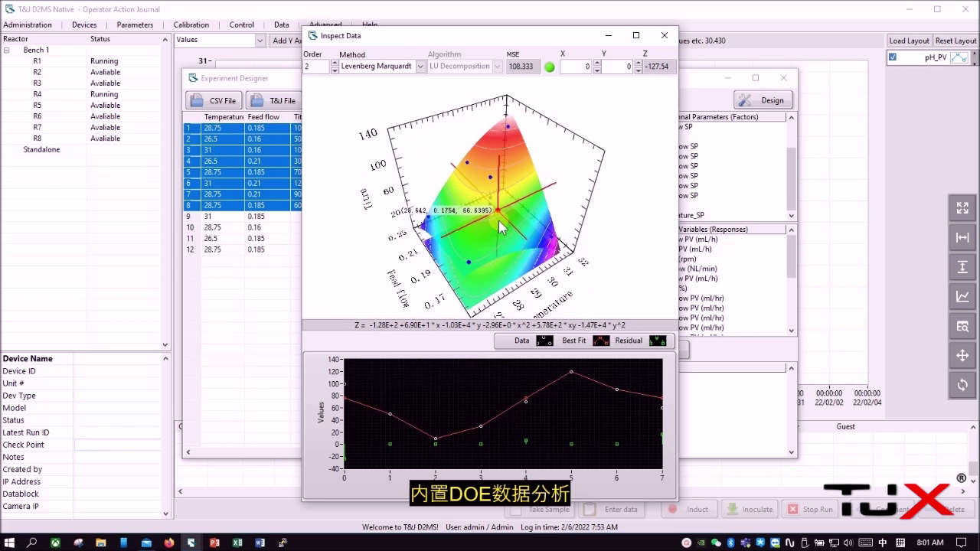
Task: Toggle the pH_PV checkbox
Action: [893, 57]
